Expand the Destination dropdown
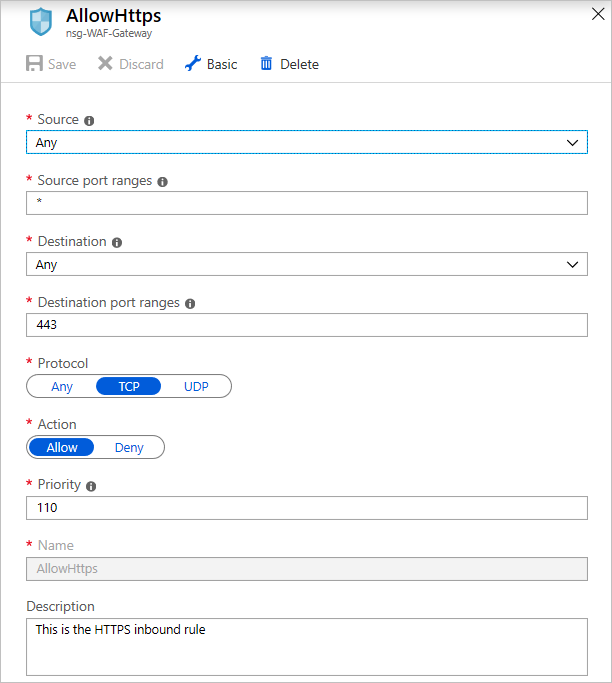The width and height of the screenshot is (612, 683). click(306, 265)
